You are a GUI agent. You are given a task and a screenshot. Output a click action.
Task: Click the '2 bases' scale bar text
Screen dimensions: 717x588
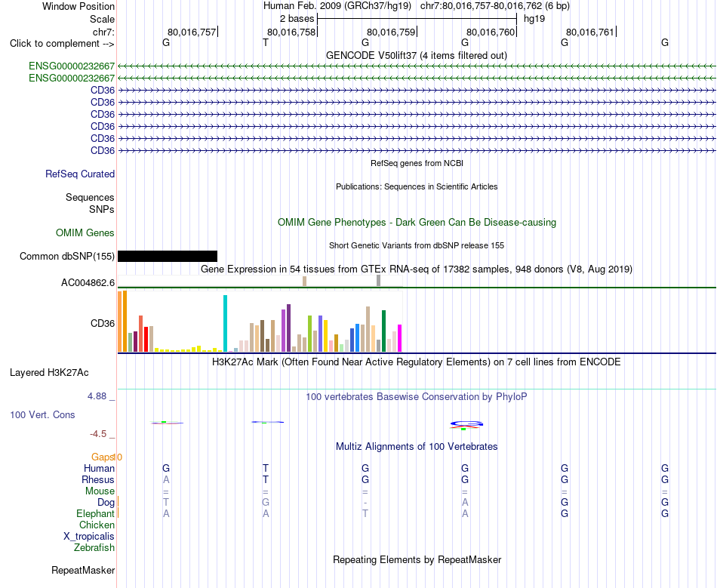(x=297, y=19)
